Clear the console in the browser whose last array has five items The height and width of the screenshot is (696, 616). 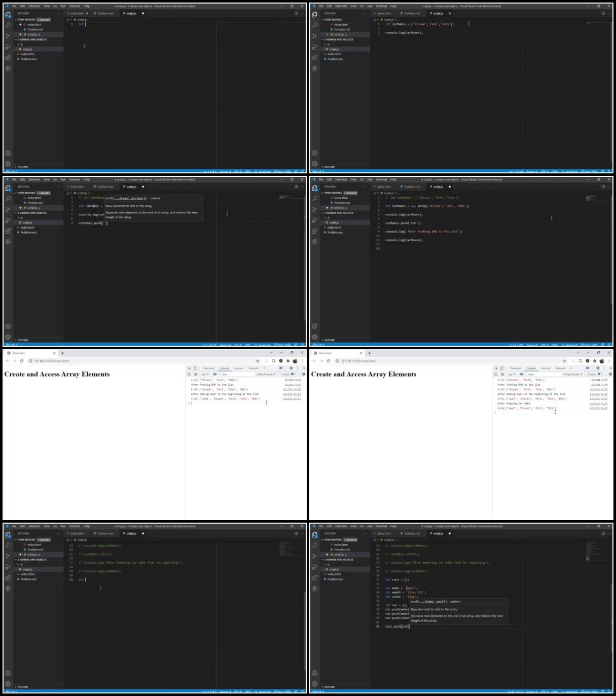(x=196, y=374)
